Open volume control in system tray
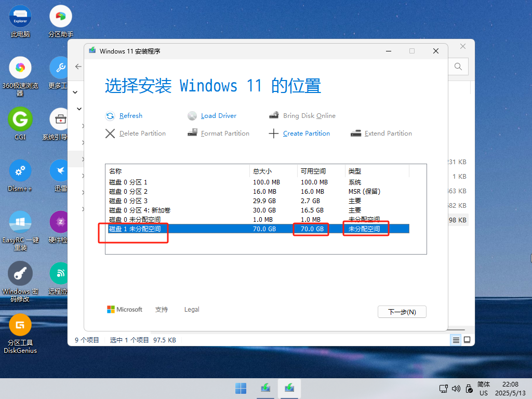Viewport: 532px width, 399px height. 456,389
